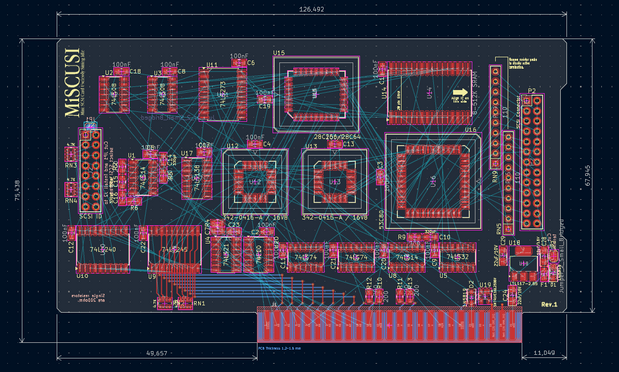Click the U12 square socket footprint
Image resolution: width=619 pixels, height=372 pixels.
[255, 182]
